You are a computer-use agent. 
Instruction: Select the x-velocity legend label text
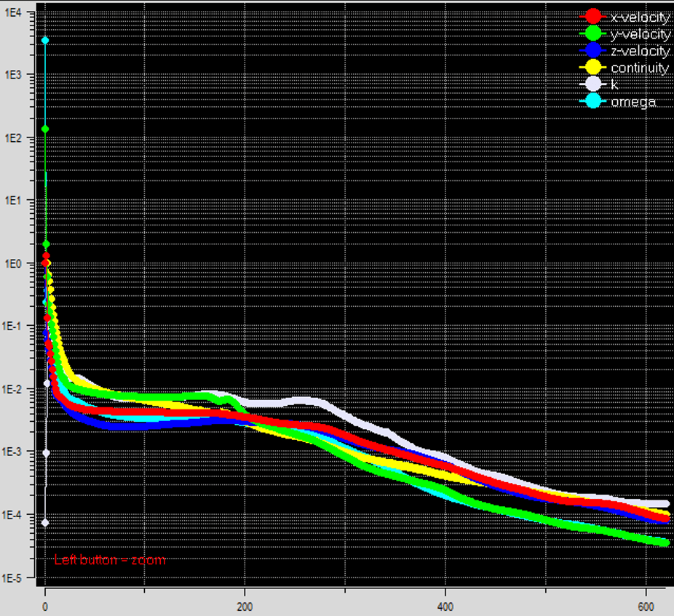pos(640,17)
